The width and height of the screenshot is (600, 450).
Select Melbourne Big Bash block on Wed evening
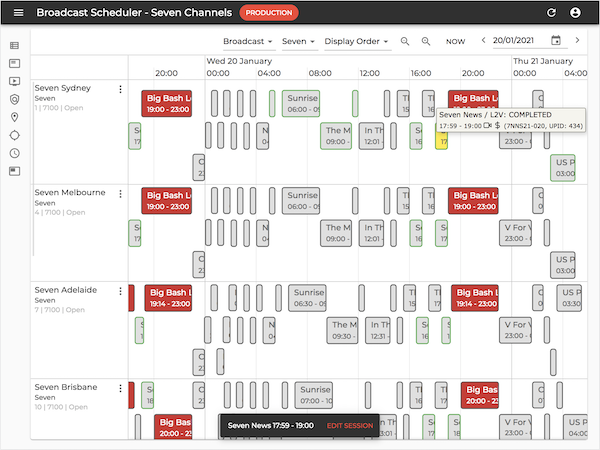[473, 201]
